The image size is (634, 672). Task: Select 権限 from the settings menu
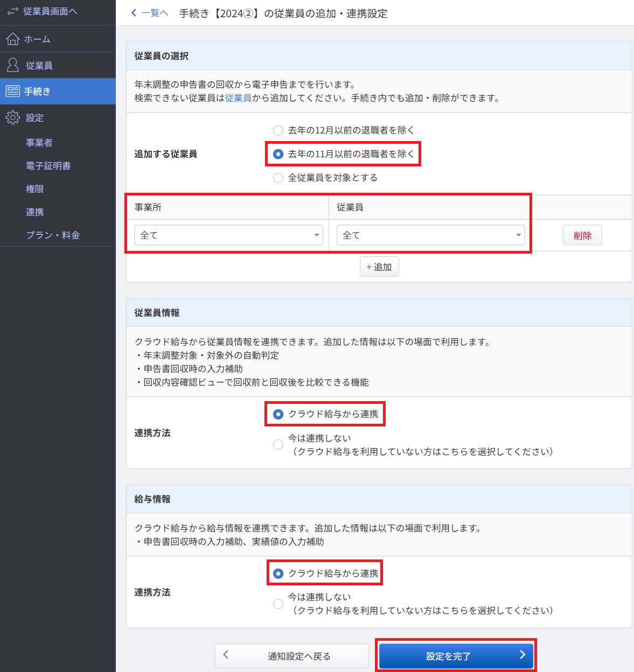pyautogui.click(x=34, y=188)
